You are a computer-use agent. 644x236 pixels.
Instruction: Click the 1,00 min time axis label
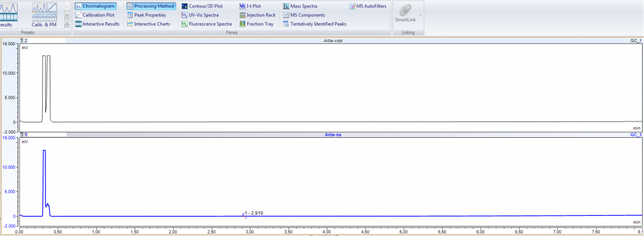point(96,232)
